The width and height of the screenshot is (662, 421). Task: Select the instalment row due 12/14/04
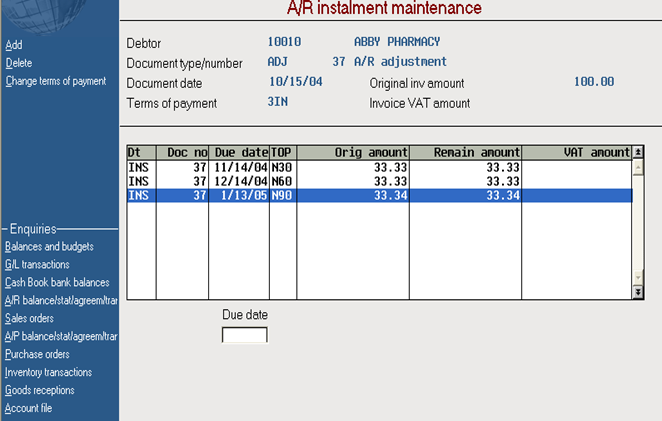tap(379, 182)
